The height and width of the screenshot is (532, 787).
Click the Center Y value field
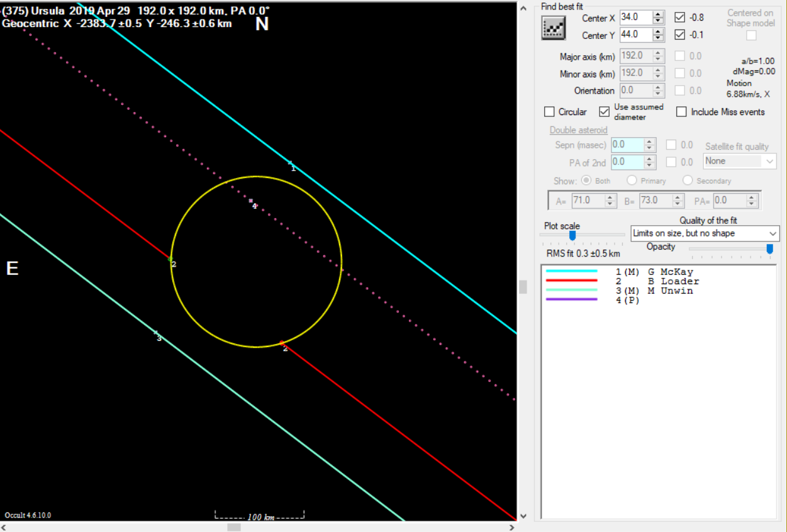pos(636,35)
